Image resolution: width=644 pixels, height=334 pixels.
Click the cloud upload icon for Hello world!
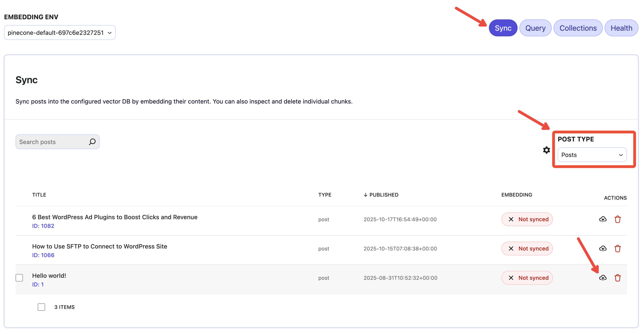[603, 278]
